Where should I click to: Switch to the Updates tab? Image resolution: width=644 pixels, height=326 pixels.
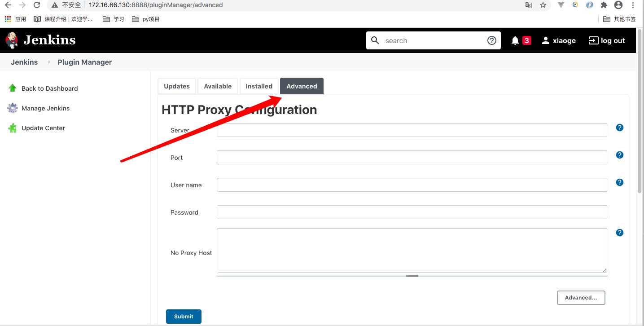177,86
